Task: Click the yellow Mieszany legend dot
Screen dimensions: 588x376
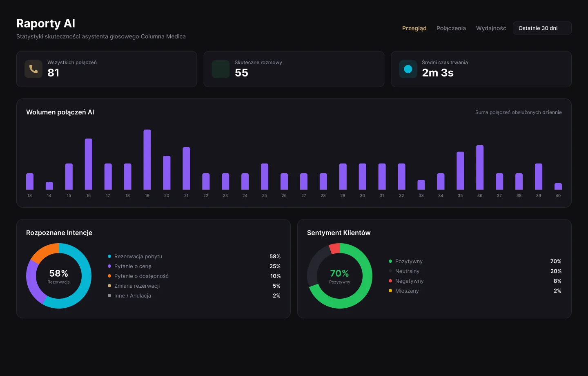Action: 390,291
